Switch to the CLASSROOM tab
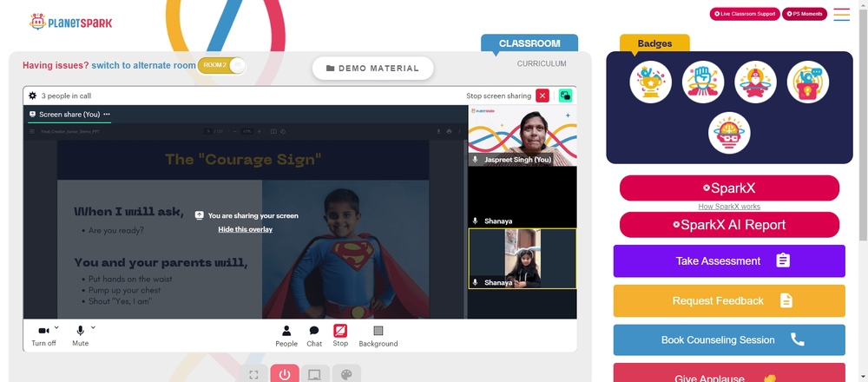This screenshot has height=382, width=868. pyautogui.click(x=529, y=43)
